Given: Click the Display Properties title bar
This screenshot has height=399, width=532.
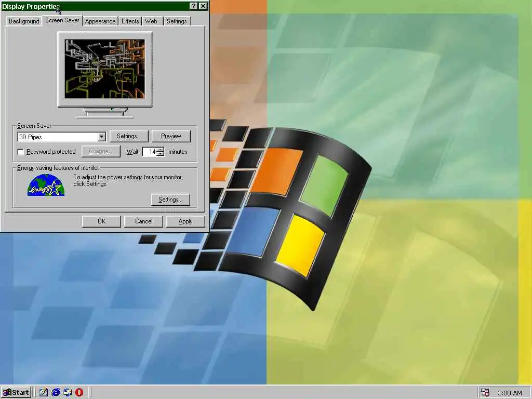Looking at the screenshot, I should [x=95, y=6].
